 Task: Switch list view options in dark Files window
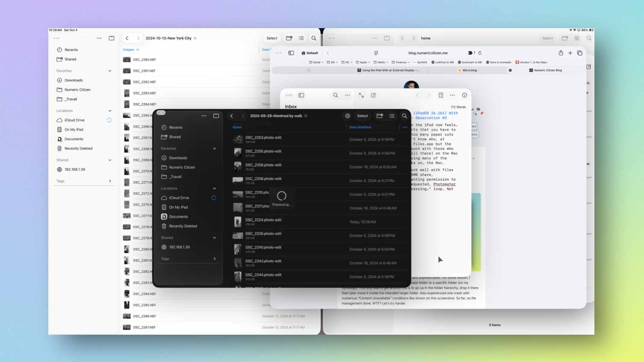[392, 116]
